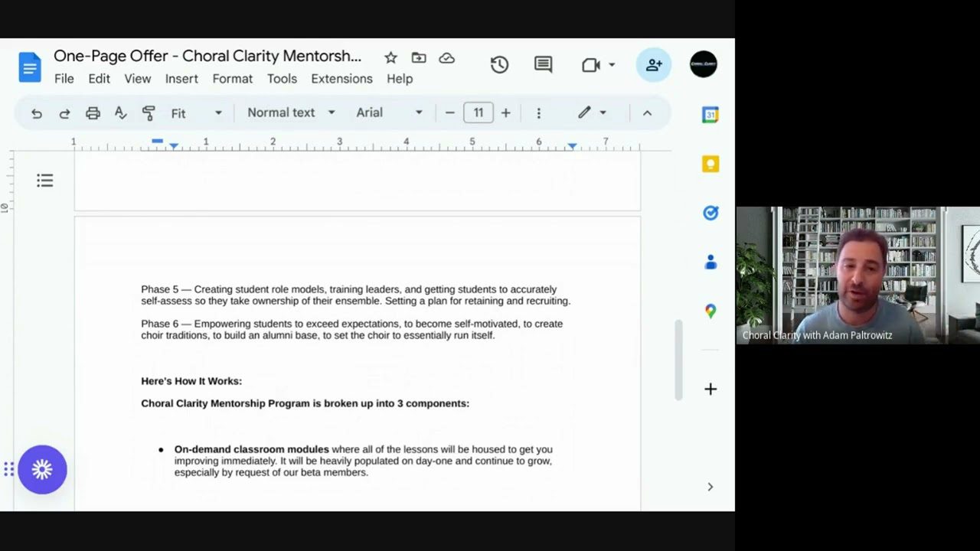Viewport: 980px width, 551px height.
Task: Click the font size field showing 11
Action: pyautogui.click(x=478, y=113)
